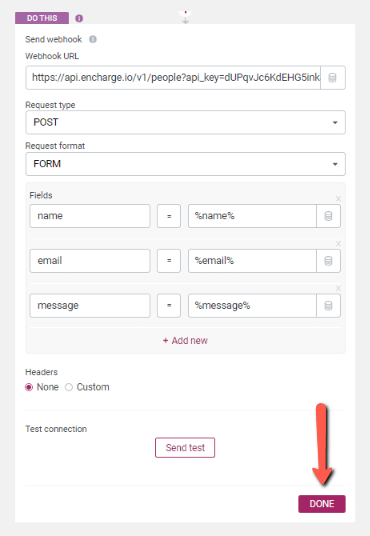Click the DONE button
The width and height of the screenshot is (370, 536).
322,504
